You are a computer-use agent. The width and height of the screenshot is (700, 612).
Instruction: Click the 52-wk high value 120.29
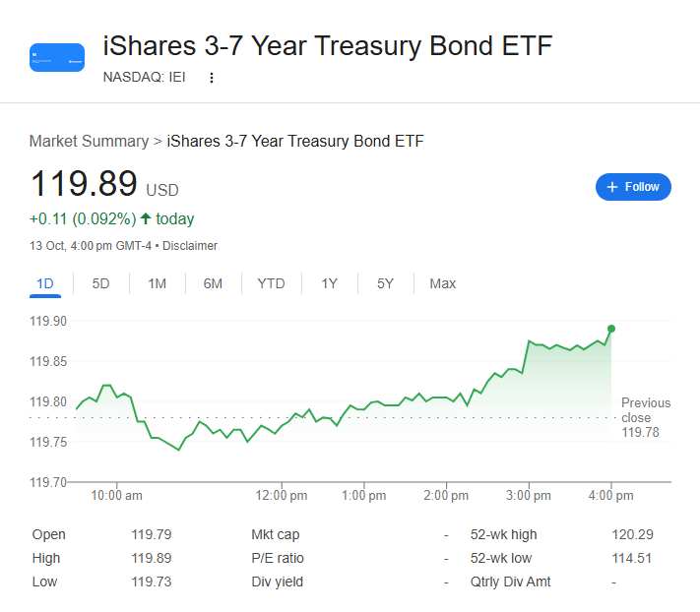click(x=632, y=534)
